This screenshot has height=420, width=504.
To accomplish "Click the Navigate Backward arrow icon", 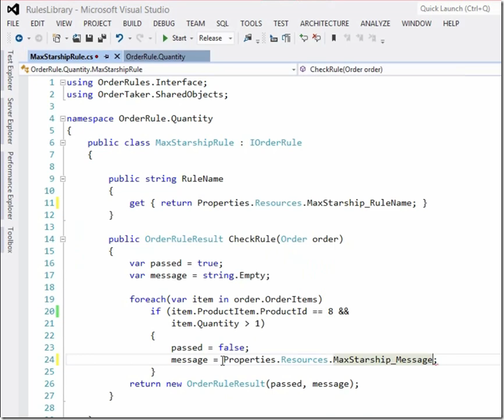I will [x=19, y=38].
